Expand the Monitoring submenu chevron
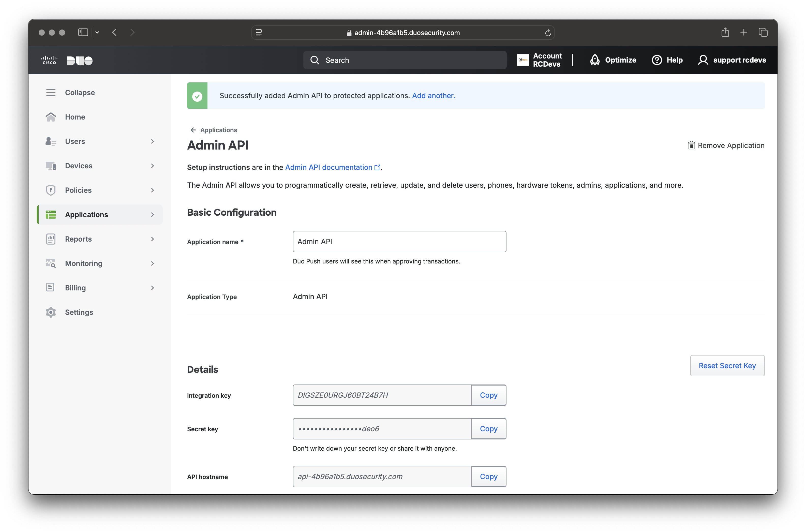Screen dimensions: 806x532 (x=153, y=264)
